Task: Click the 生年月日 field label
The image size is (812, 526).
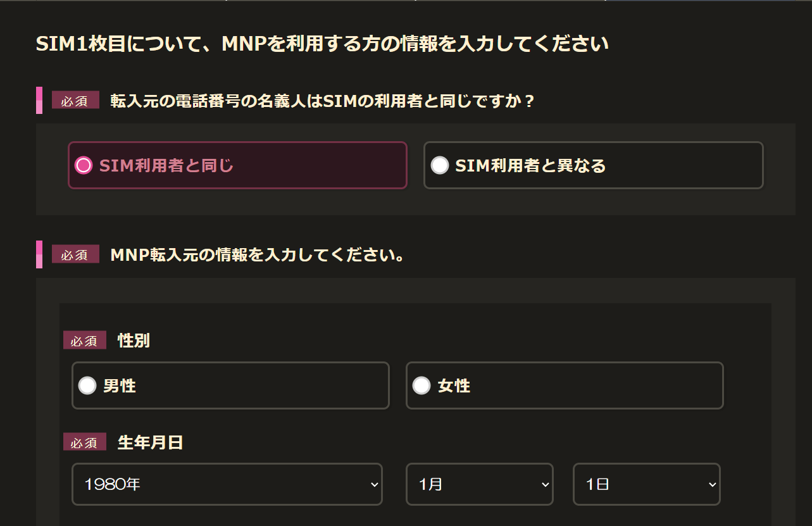Action: (150, 442)
